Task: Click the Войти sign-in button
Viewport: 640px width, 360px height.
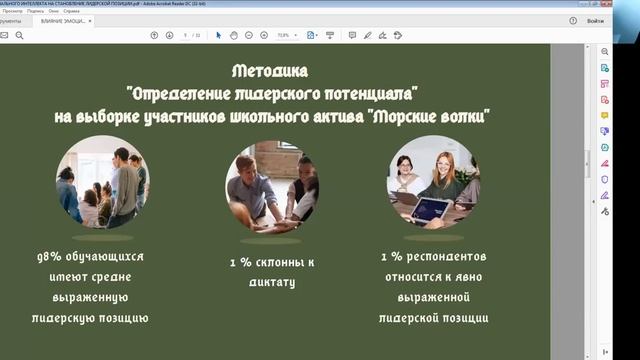Action: [595, 21]
